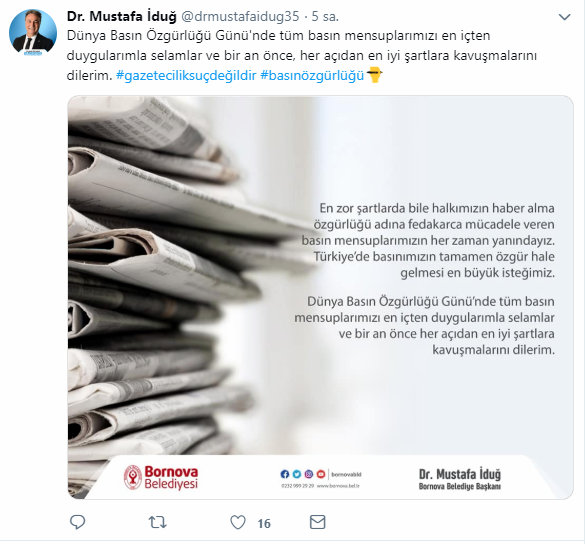Open the tweet options chevron menu
Screen dimensions: 585x544
pyautogui.click(x=564, y=17)
